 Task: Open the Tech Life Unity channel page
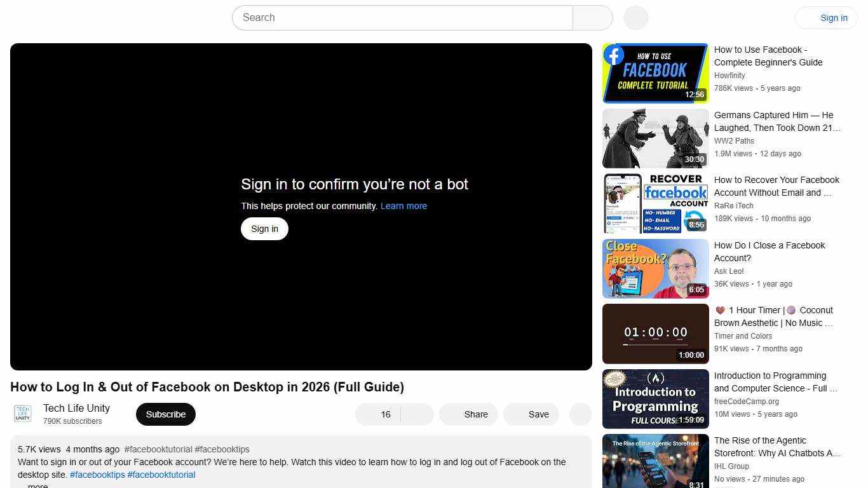click(x=76, y=408)
